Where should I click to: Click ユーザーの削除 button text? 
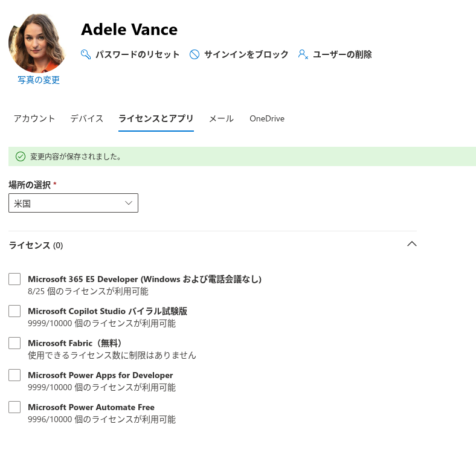click(342, 54)
